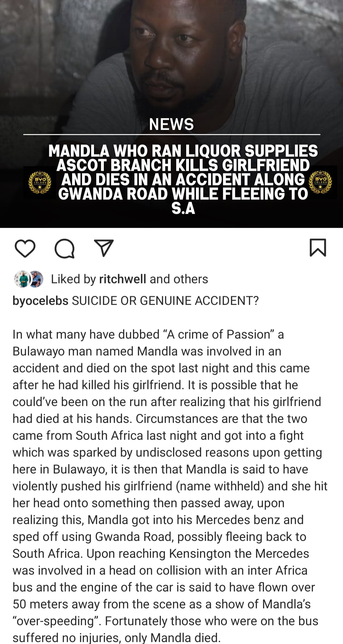Tap the "Liked by" text
343x644 pixels.
[x=73, y=279]
